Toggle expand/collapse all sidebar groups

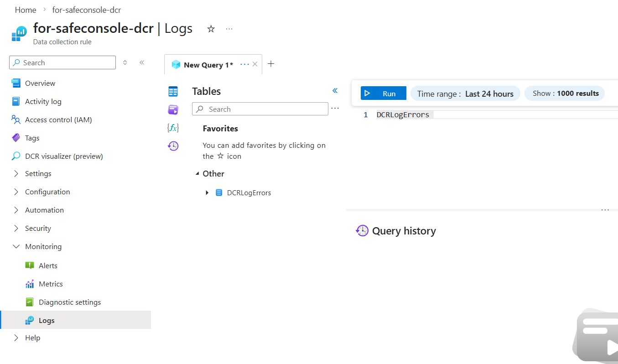(125, 62)
